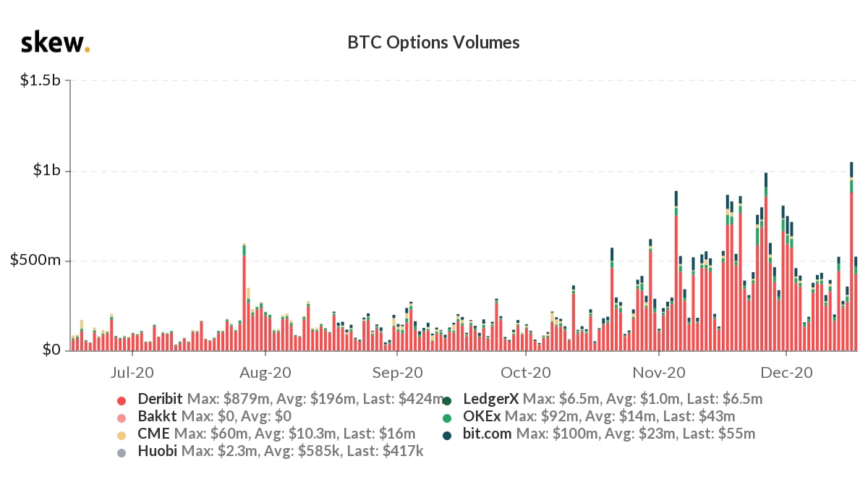Click the LedgerX dark green legend dot
868x485 pixels.
(x=448, y=400)
